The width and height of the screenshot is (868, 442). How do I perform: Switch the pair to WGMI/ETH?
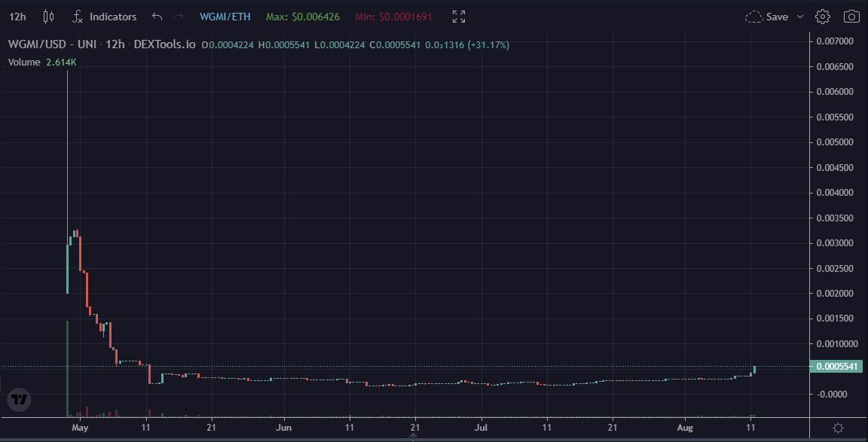(225, 17)
